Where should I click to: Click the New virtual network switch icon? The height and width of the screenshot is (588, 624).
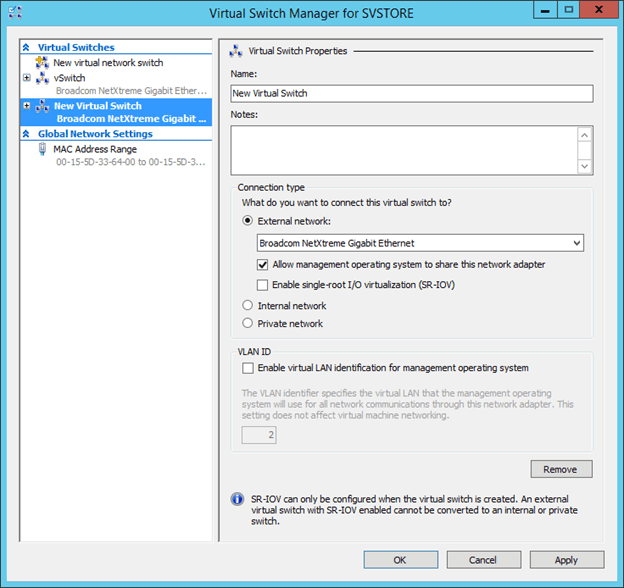42,63
